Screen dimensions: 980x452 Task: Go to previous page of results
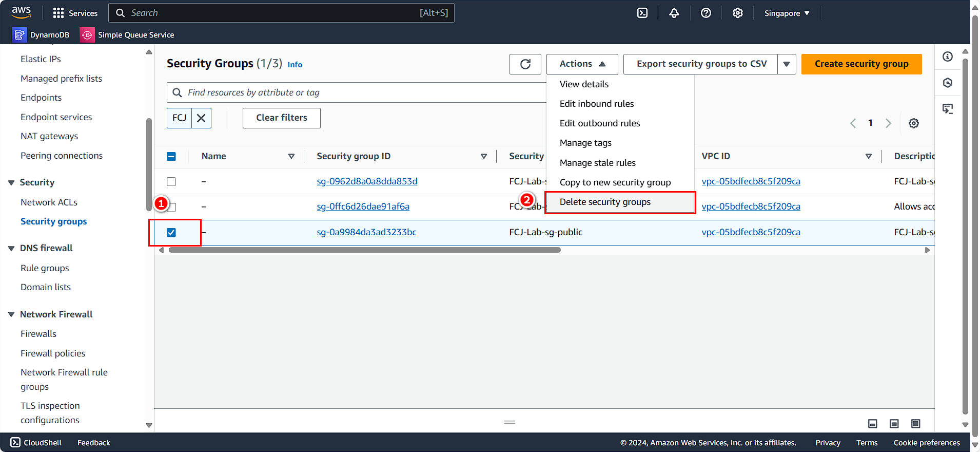pos(853,123)
